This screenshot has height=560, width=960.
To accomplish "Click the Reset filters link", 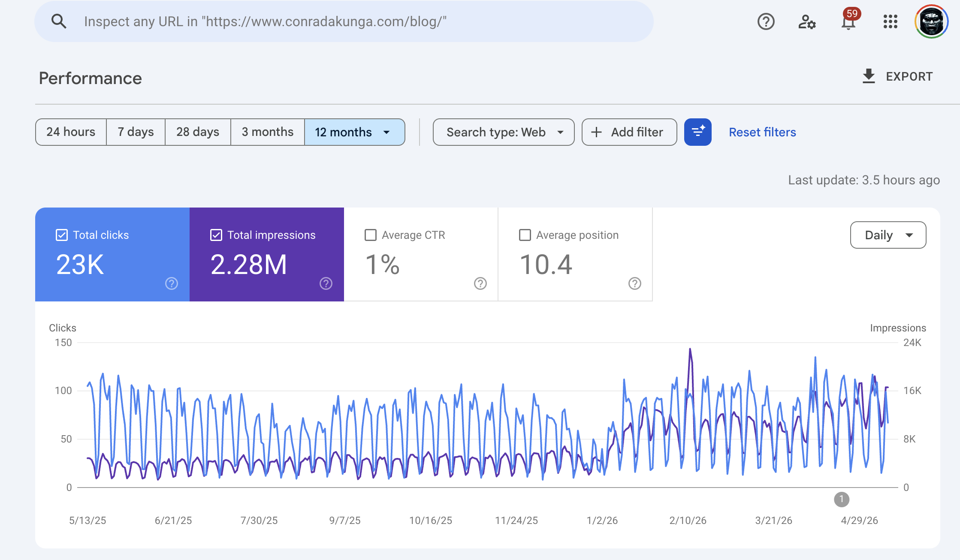I will tap(762, 132).
